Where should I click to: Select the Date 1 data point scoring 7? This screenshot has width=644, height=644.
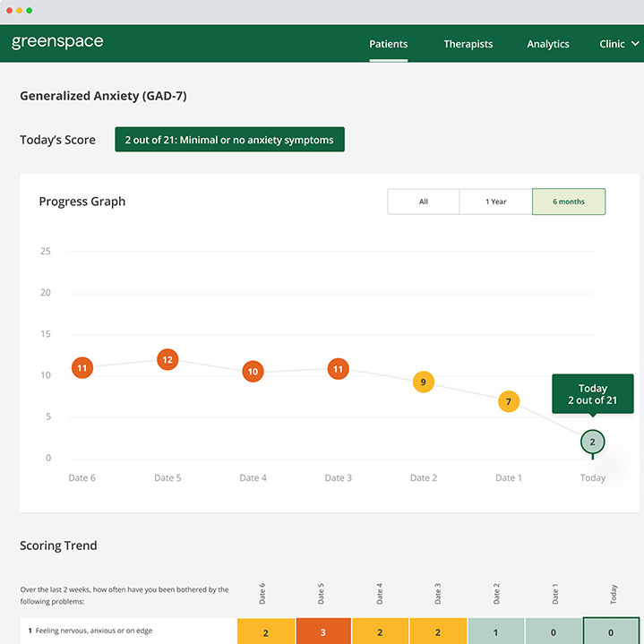508,402
